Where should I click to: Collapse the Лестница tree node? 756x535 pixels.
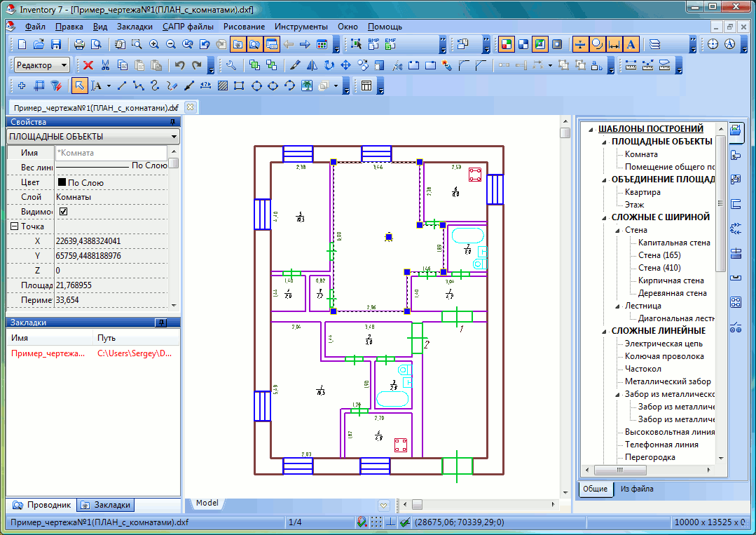coord(618,306)
